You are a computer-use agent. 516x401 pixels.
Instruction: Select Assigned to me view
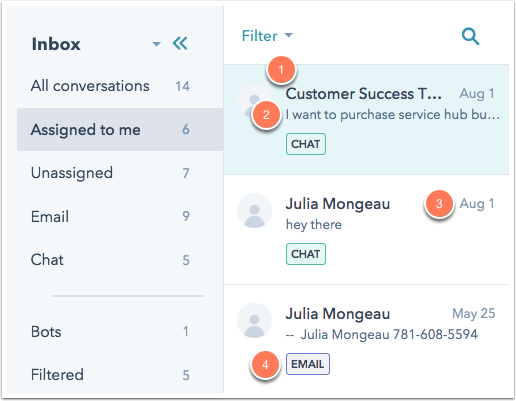120,129
